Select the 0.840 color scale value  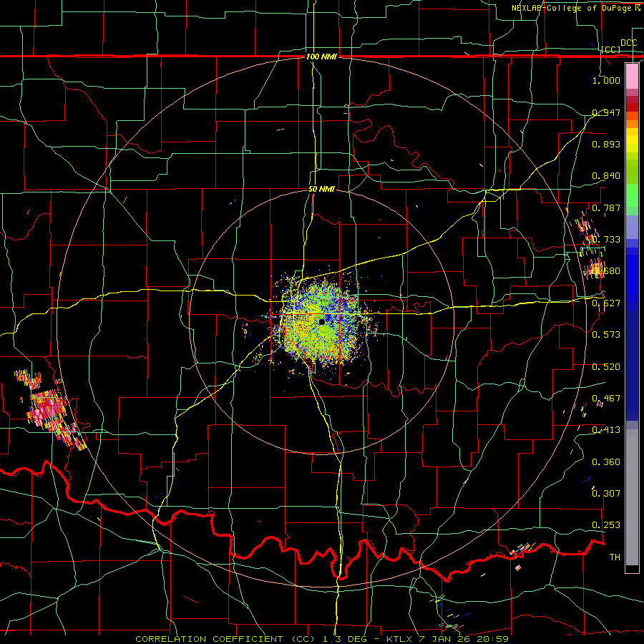point(606,176)
